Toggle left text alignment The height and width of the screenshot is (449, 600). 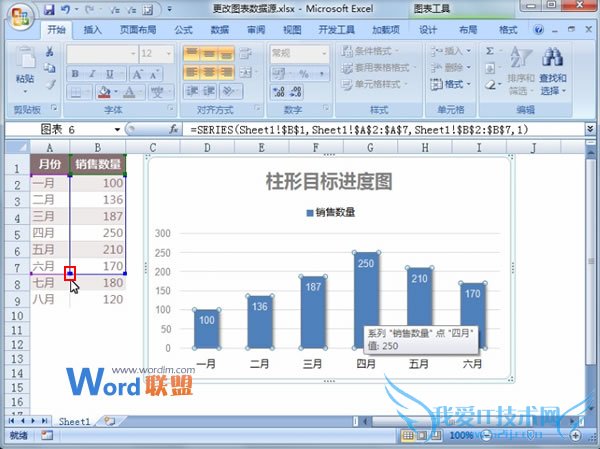pyautogui.click(x=192, y=72)
